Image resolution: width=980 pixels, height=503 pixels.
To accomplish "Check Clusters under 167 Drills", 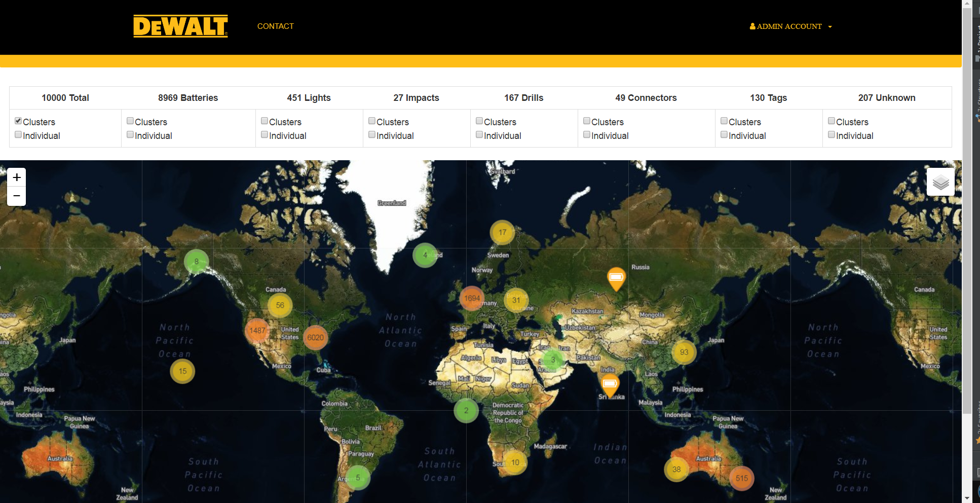I will (x=479, y=121).
